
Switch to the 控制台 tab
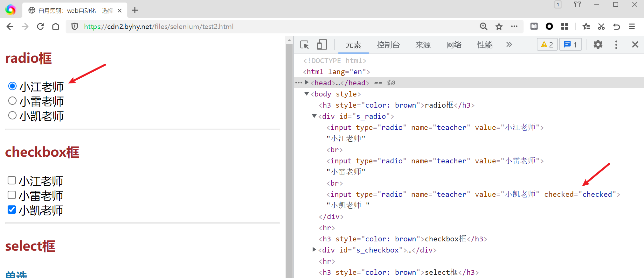click(388, 45)
